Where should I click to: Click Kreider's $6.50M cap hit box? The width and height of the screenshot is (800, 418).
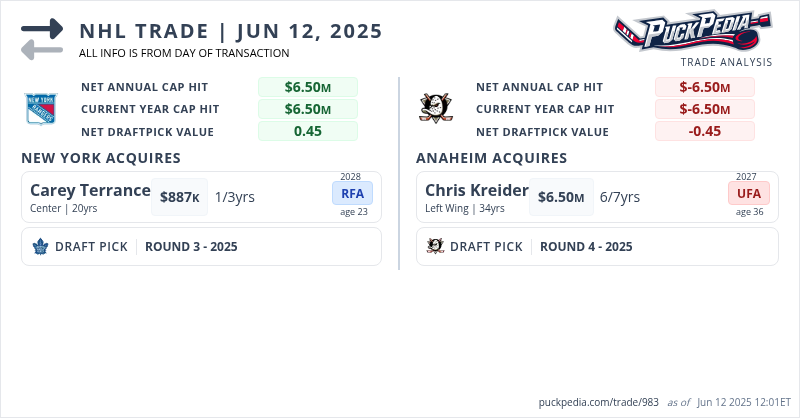[560, 197]
